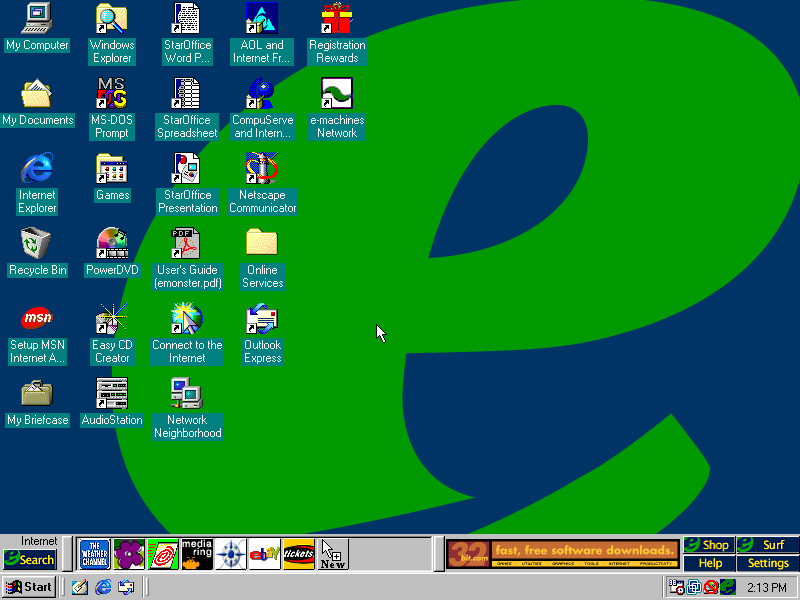Click the system tray clock
Viewport: 800px width, 600px height.
(x=766, y=587)
